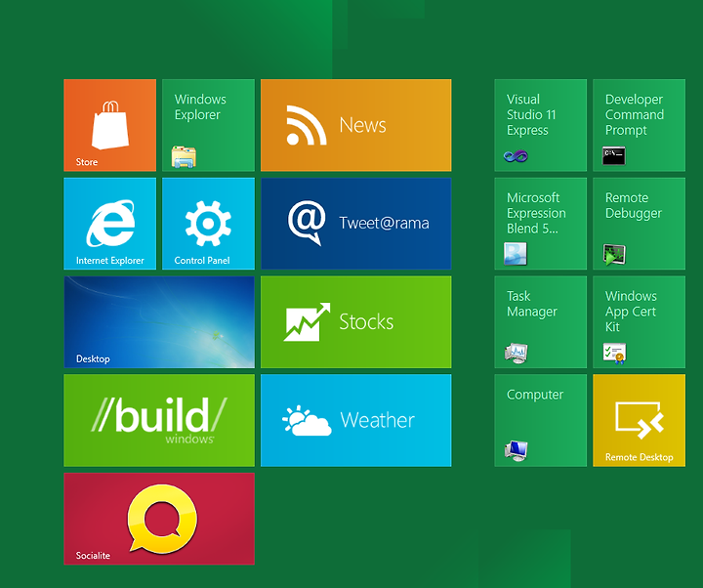Launch Internet Explorer from its logo
Viewport: 703px width, 588px height.
[110, 223]
